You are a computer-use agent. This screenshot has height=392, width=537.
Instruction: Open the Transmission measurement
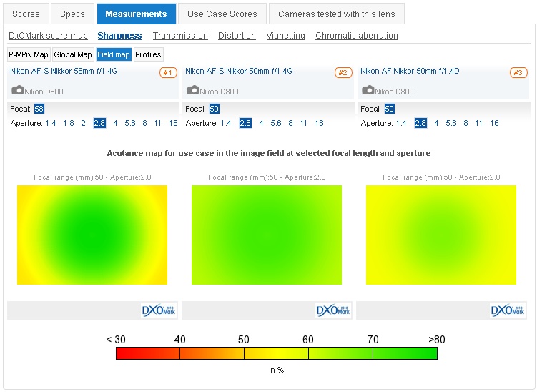coord(180,36)
